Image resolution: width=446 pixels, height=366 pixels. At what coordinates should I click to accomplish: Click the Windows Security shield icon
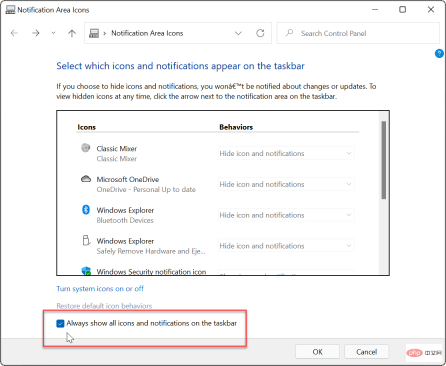[86, 270]
